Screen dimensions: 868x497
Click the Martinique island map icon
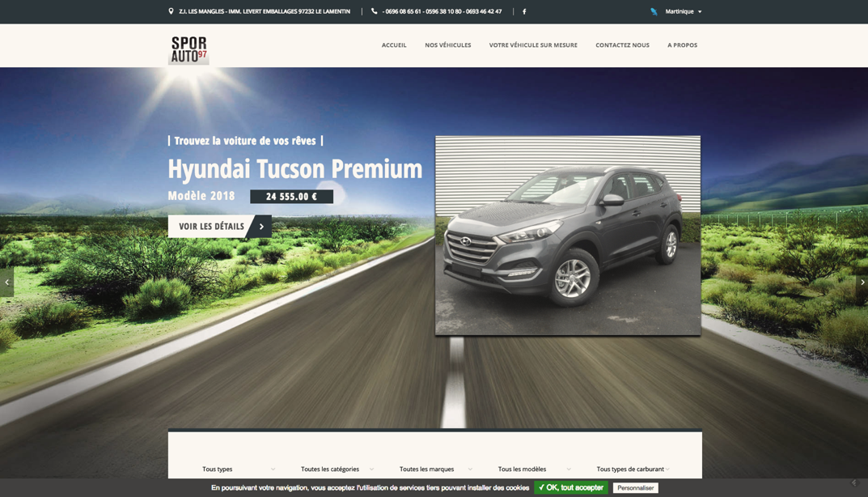tap(654, 11)
